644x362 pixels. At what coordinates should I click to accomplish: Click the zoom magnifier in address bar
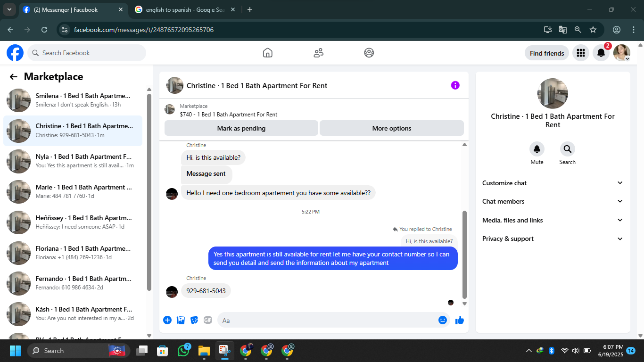click(578, 30)
